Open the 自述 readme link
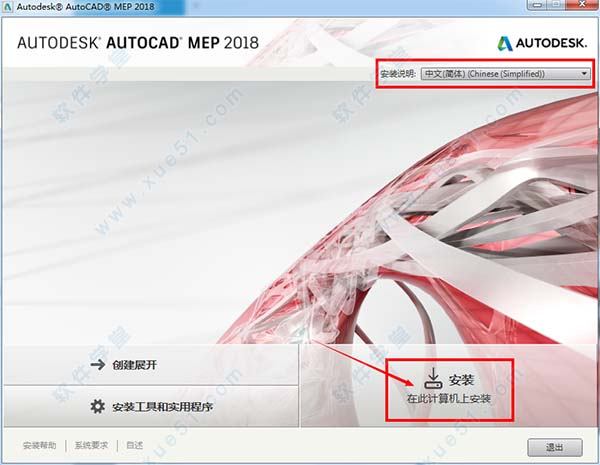600x465 pixels. pyautogui.click(x=134, y=445)
